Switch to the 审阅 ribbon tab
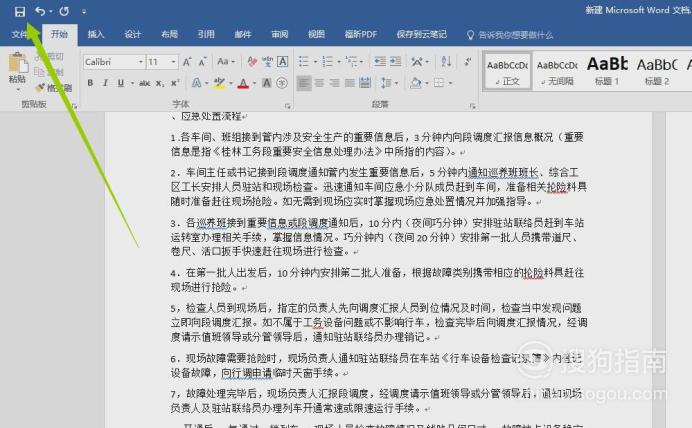The image size is (692, 428). [x=280, y=34]
